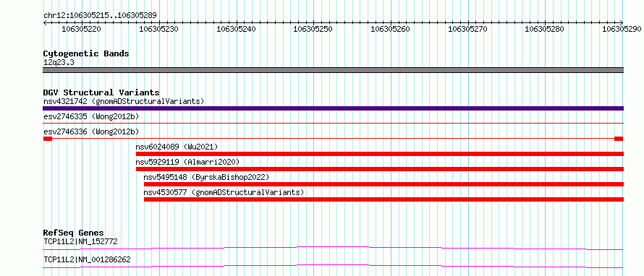Open gene label TCP11L2|NM_152772

coord(80,242)
